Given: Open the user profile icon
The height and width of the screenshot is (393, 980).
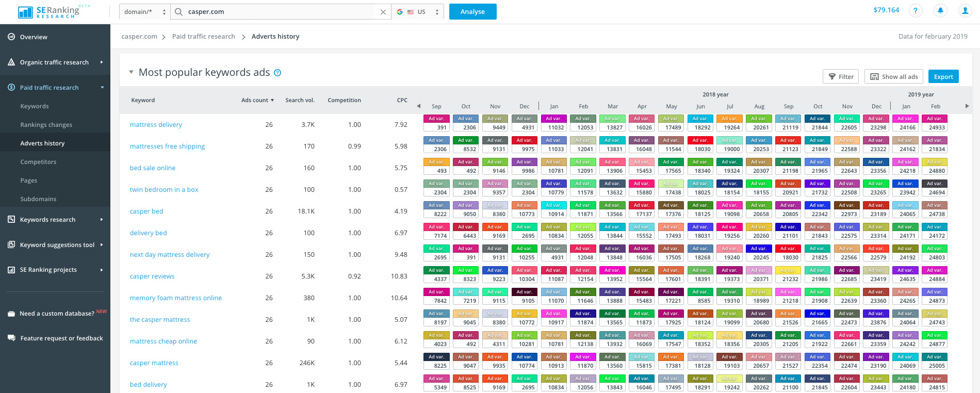Looking at the screenshot, I should [x=965, y=11].
